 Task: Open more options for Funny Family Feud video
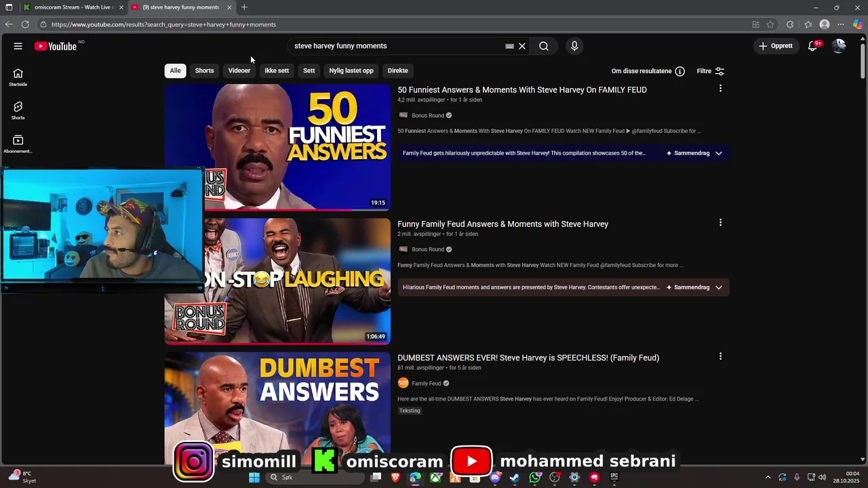tap(720, 223)
